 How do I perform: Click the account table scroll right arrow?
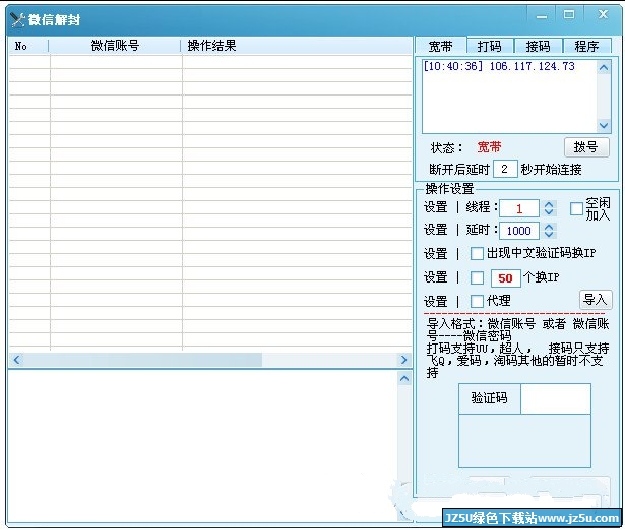click(404, 360)
